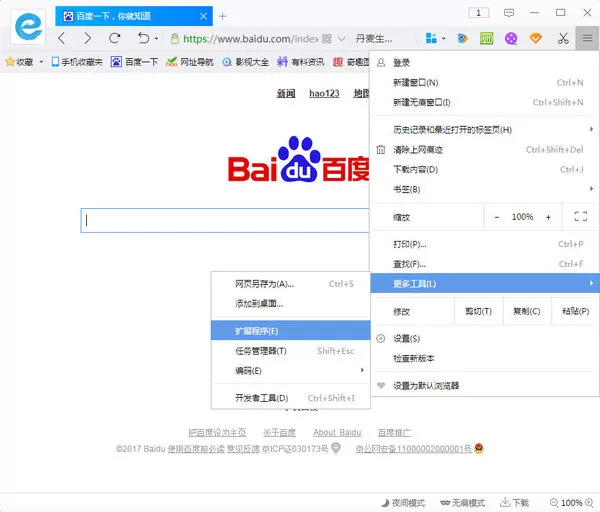Click the 剪切(T) button
The image size is (600, 512).
[479, 311]
